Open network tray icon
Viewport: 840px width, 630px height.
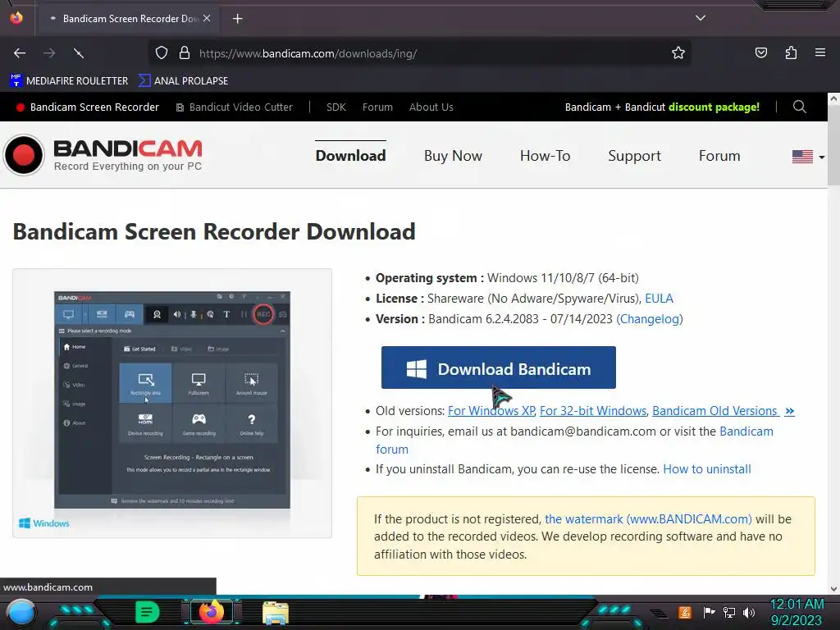pos(728,612)
